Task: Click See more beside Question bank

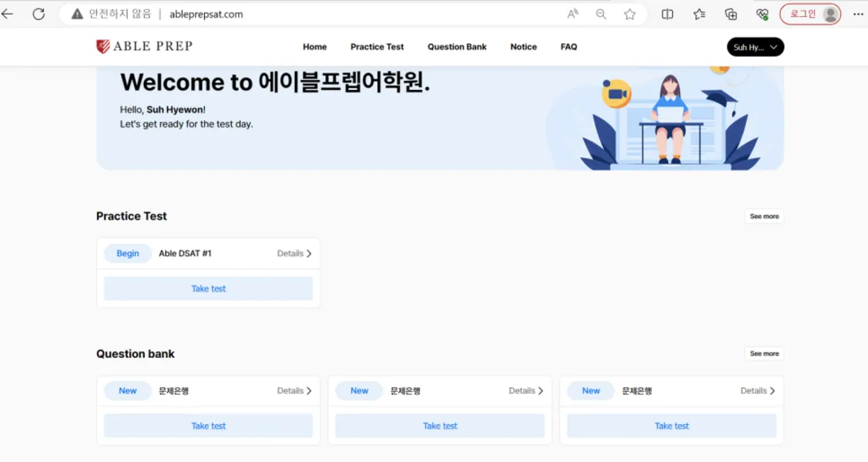Action: pos(764,353)
